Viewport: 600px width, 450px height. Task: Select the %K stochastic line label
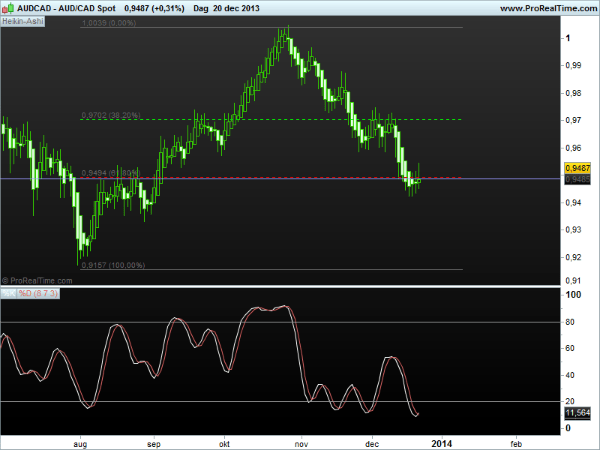click(x=9, y=293)
